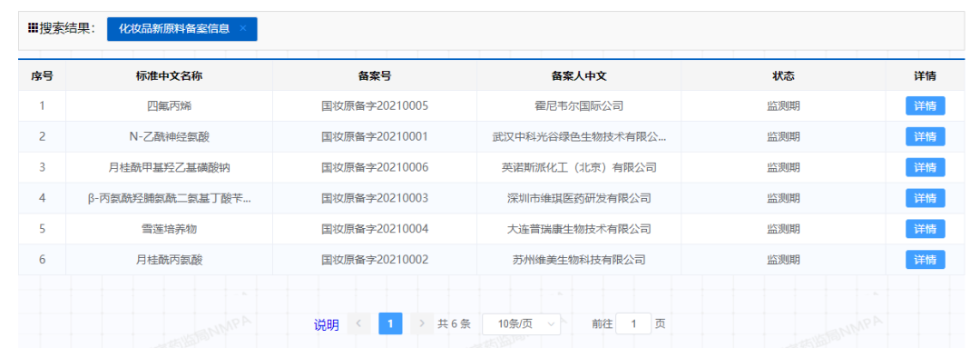Click 监测期 status in 四氟丙烯 row
Viewport: 980px width, 348px height.
pos(783,106)
